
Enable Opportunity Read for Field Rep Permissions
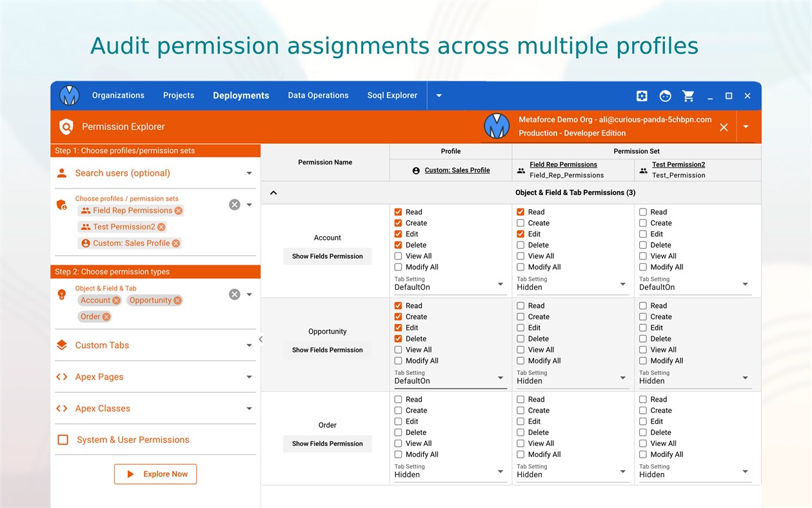coord(520,305)
